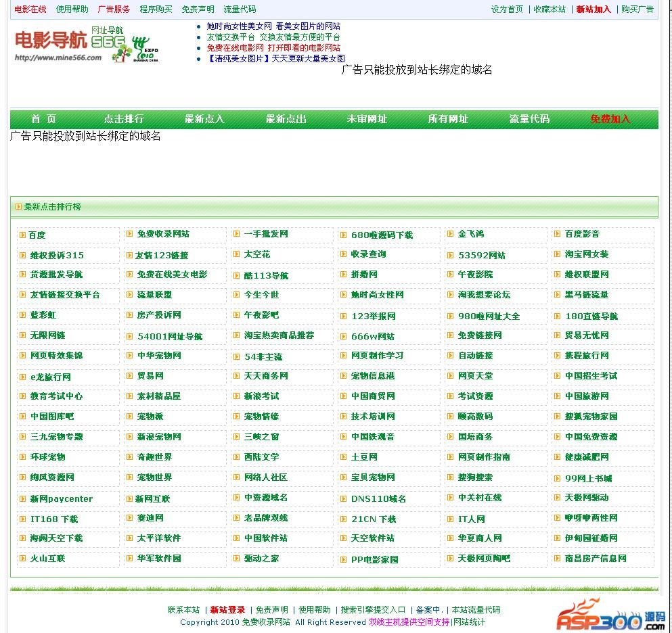Viewport: 672px width, 633px height.
Task: Click the red 新站登录 footer link
Action: click(227, 610)
